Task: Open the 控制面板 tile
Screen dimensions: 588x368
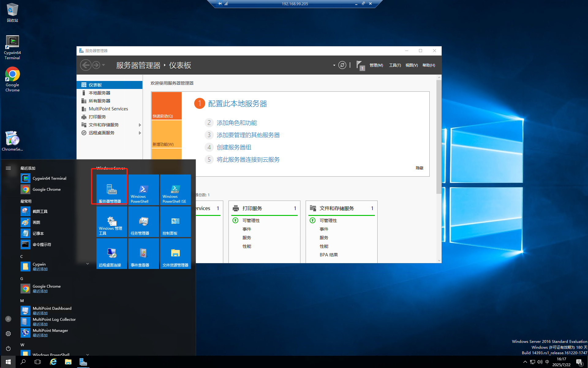Action: [175, 221]
